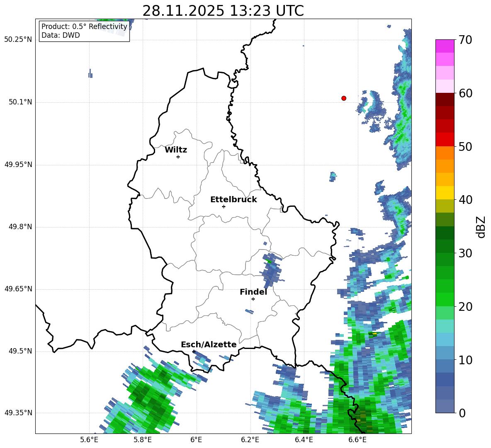Click the 40 value on the colorbar
This screenshot has height=448, width=491.
tap(465, 200)
